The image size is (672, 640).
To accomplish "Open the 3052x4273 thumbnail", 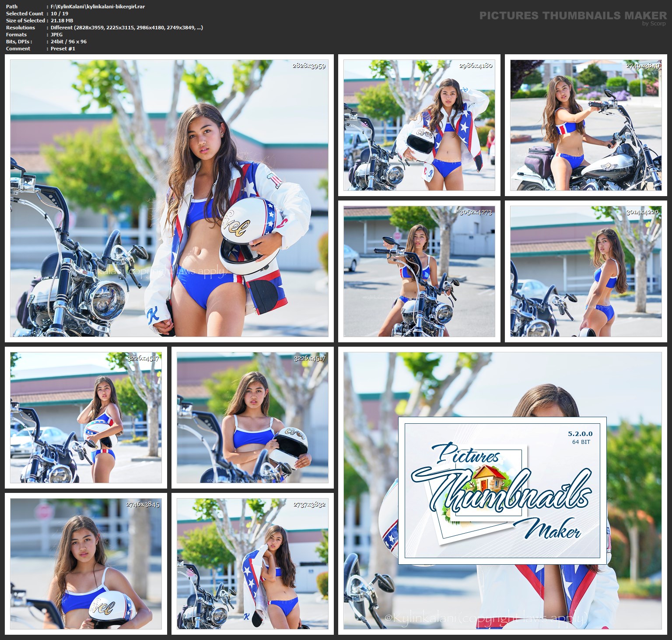I will tap(419, 271).
